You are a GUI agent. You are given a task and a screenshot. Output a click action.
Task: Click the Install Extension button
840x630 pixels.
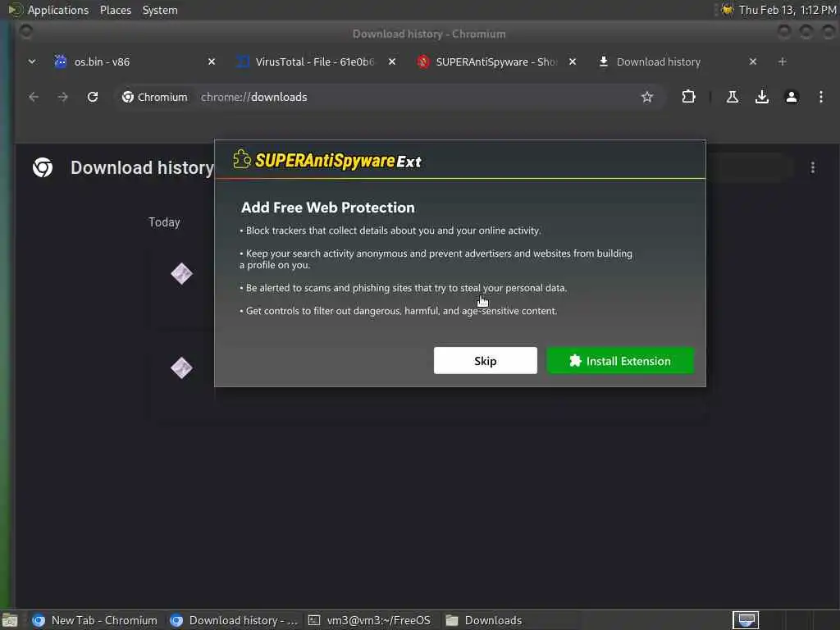coord(620,361)
